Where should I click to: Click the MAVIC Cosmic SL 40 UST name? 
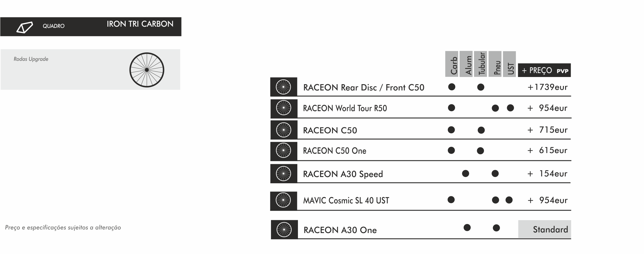[x=346, y=200]
